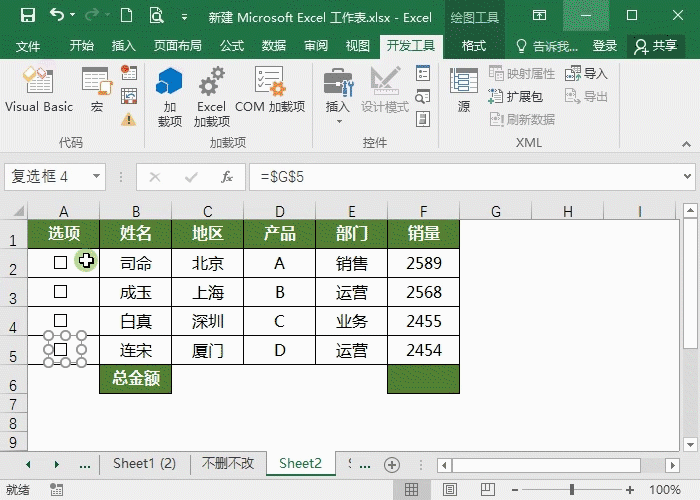Screen dimensions: 700x500
Task: Click the vertical scrollbar down arrow
Action: 690,445
